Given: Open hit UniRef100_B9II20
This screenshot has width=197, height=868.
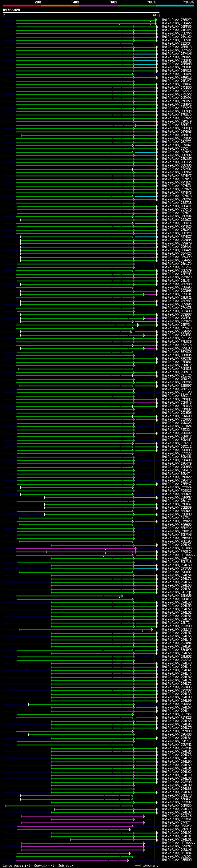Looking at the screenshot, I should (176, 375).
